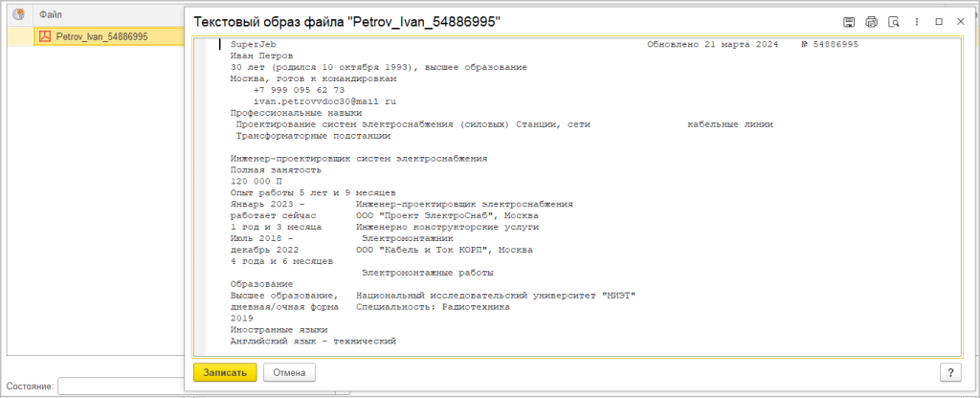Click the email ivan.petrovvdoc30@mail ru
The image size is (980, 398).
coord(325,101)
